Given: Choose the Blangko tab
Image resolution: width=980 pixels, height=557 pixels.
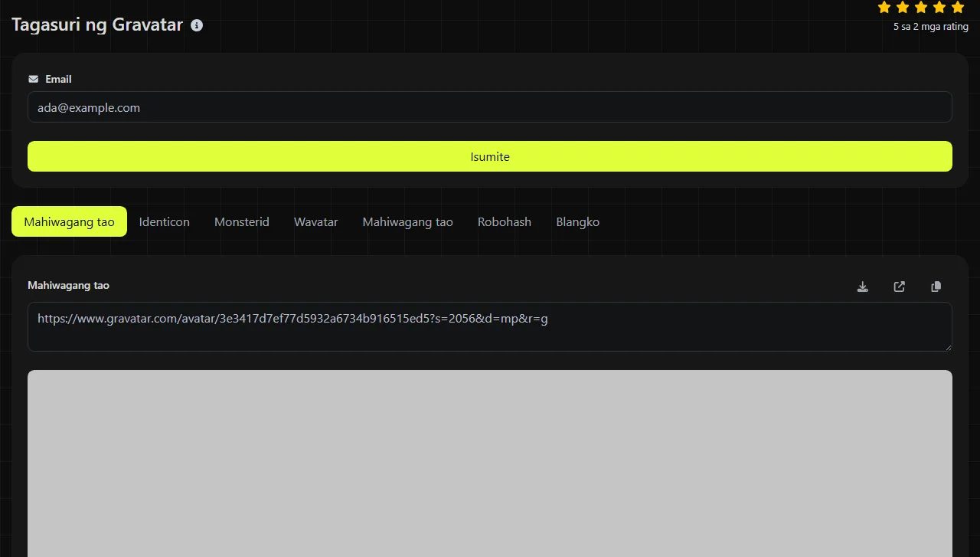Looking at the screenshot, I should [578, 221].
